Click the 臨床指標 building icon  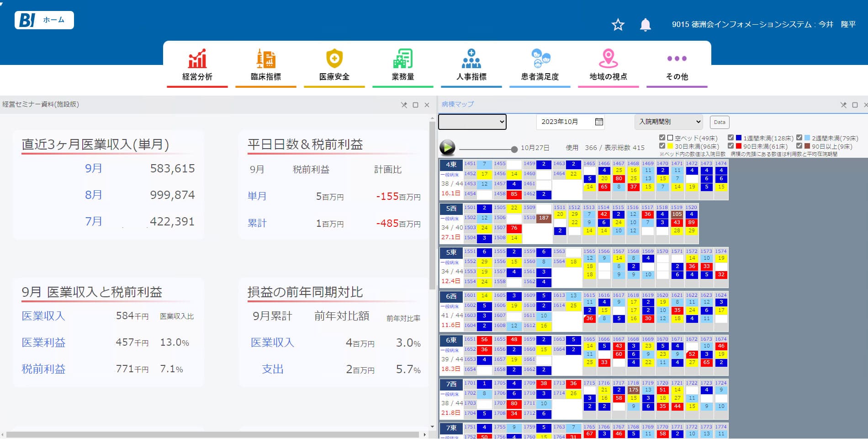tap(266, 59)
